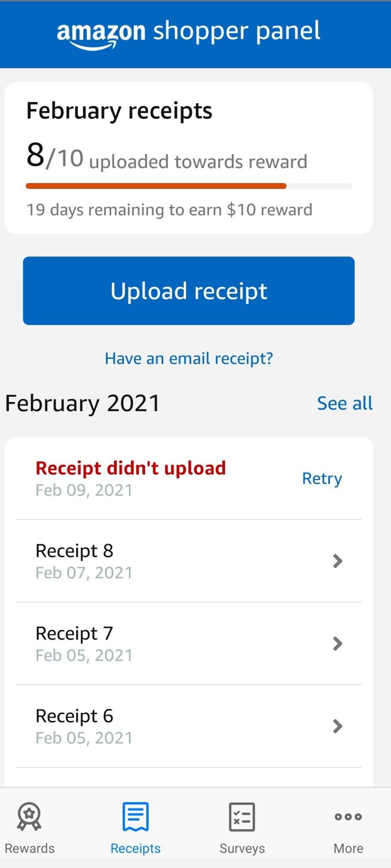The width and height of the screenshot is (391, 868).
Task: Open the February receipts summary card
Action: (188, 156)
